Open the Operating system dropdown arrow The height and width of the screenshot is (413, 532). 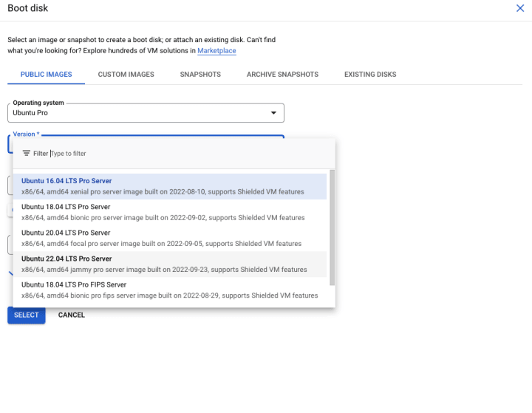tap(273, 112)
